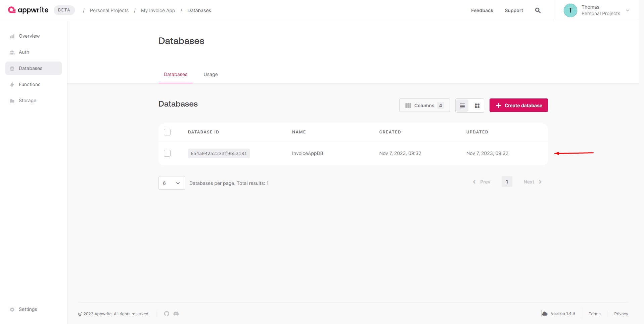Open the search magnifier icon
This screenshot has height=324, width=644.
538,10
